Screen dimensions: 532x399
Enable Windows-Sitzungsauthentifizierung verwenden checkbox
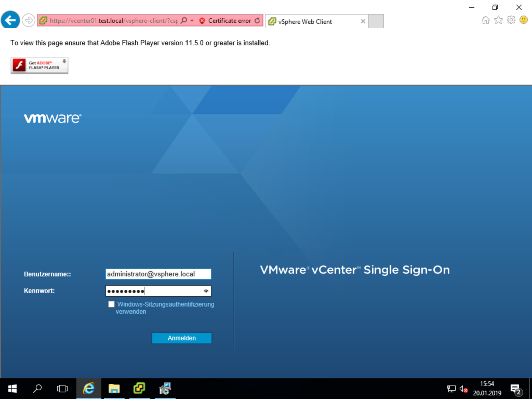point(111,304)
